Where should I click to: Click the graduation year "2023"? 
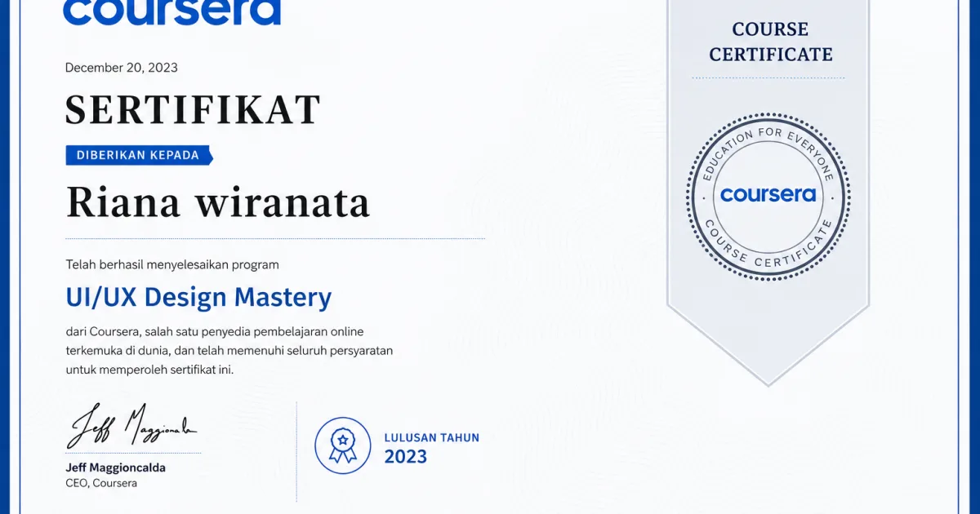406,456
